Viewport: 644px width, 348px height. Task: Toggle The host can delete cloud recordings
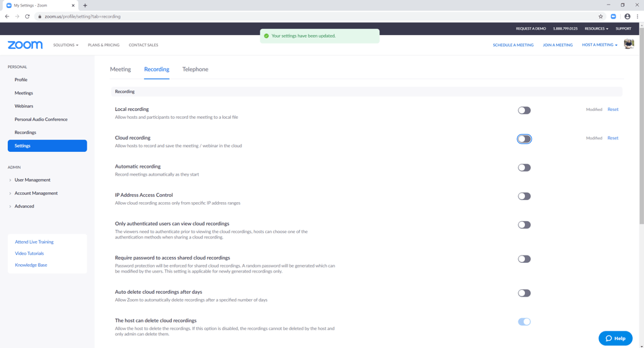[x=524, y=322]
